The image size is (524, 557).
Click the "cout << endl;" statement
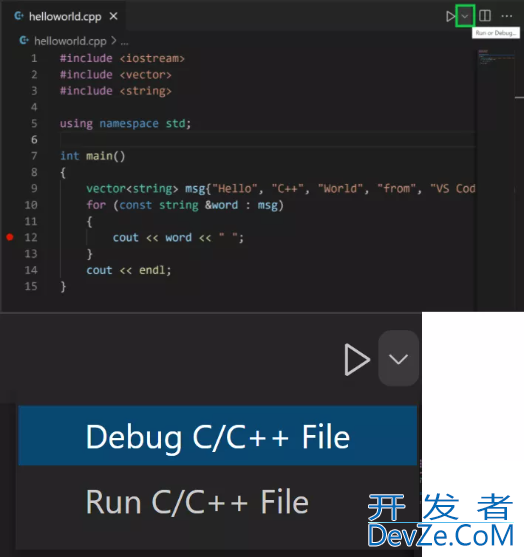click(x=129, y=270)
